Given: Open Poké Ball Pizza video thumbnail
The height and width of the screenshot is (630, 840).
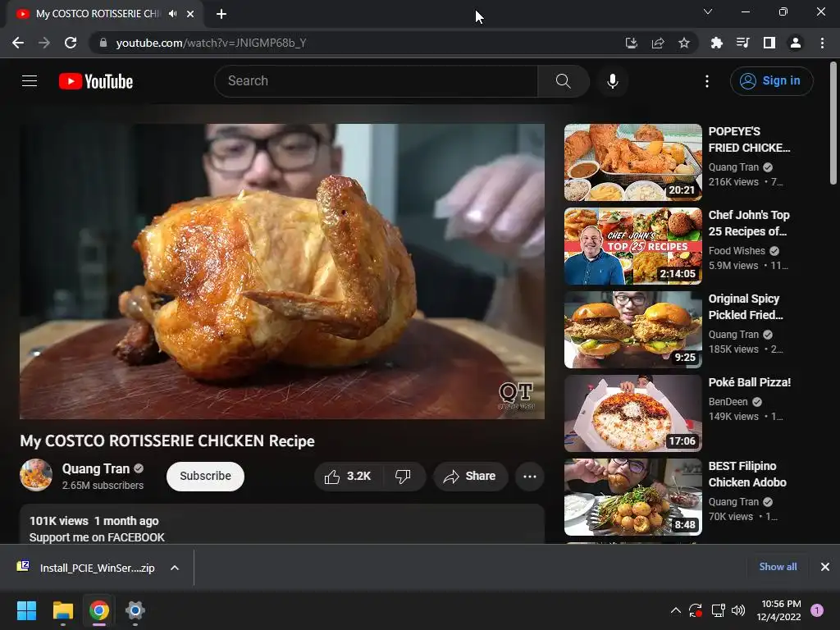Looking at the screenshot, I should [632, 413].
